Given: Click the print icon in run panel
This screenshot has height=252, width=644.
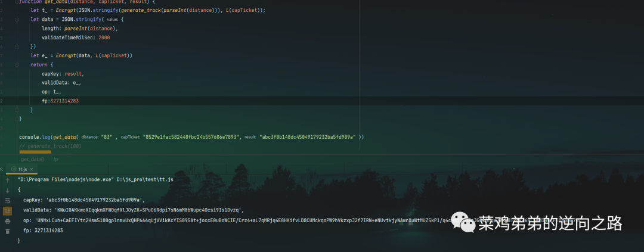Looking at the screenshot, I should 8,221.
